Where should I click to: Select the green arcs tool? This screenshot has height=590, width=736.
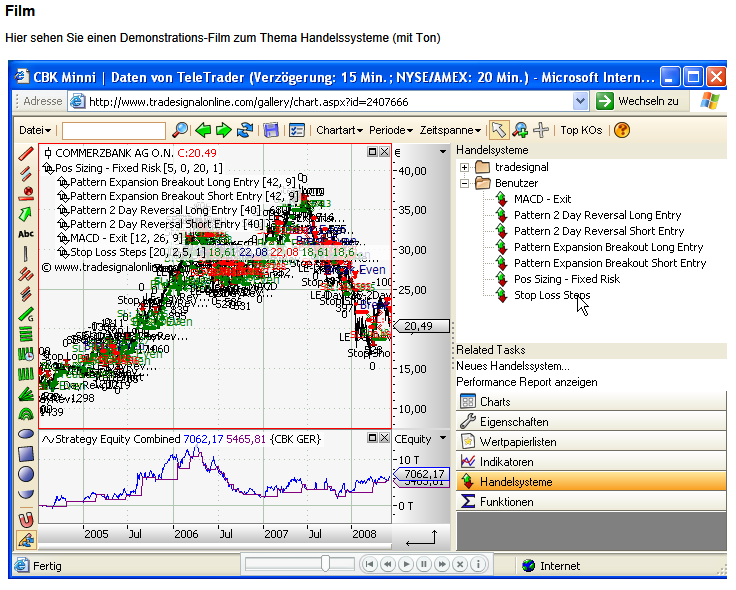pos(26,414)
